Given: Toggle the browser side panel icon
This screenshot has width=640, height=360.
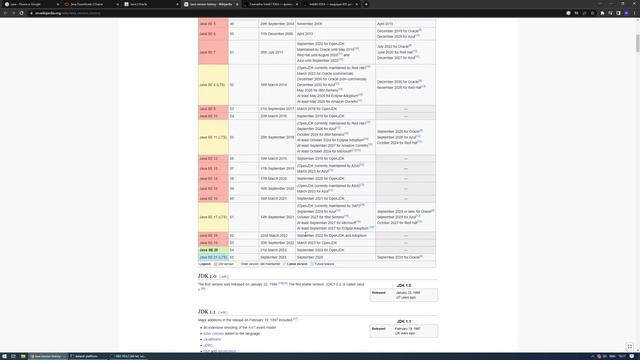Looking at the screenshot, I should click(x=618, y=13).
